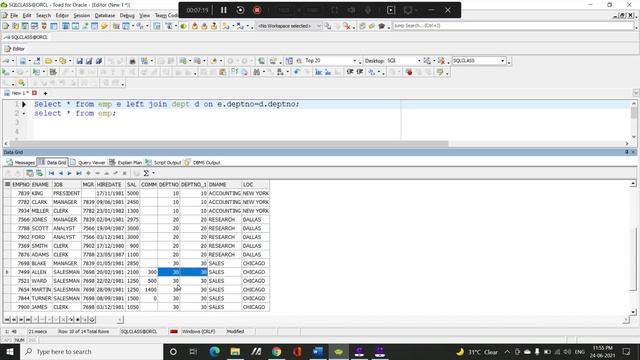Close the New 1 editor tab

(x=34, y=93)
